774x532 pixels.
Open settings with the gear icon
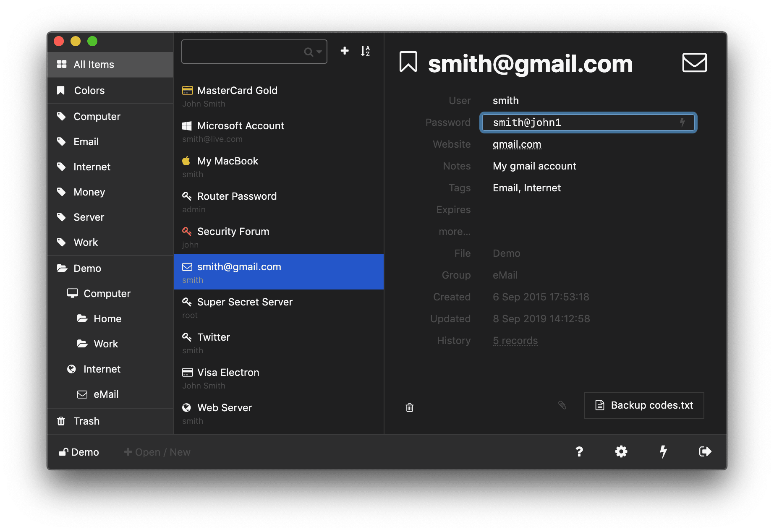point(621,451)
